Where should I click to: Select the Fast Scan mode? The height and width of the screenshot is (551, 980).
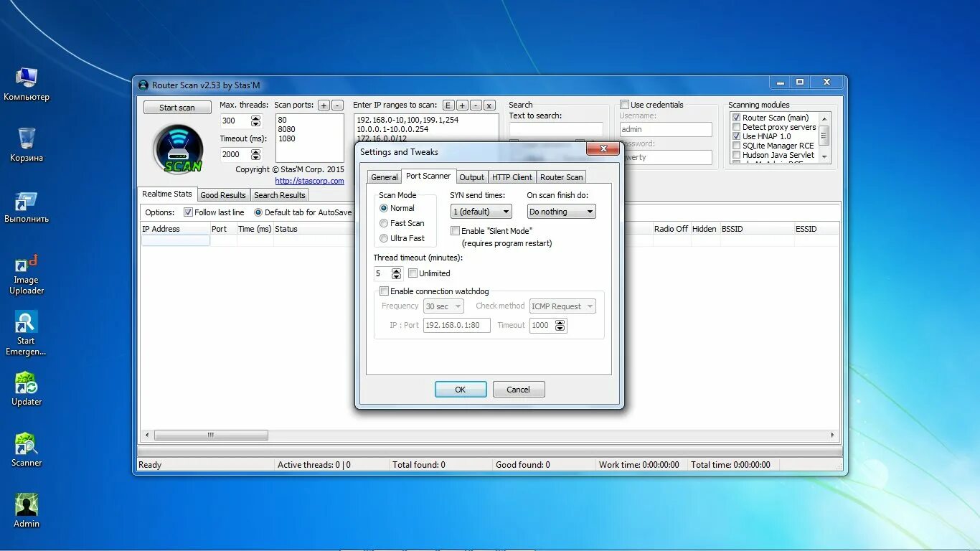point(402,223)
